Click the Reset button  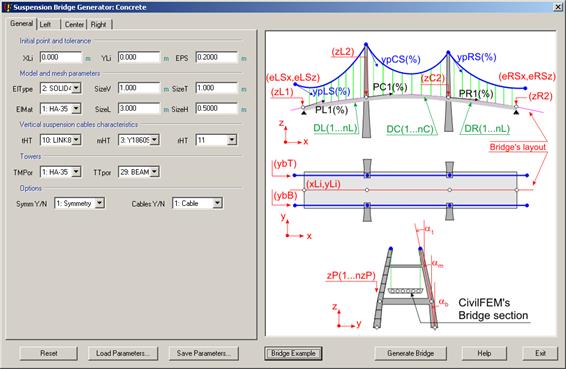(x=48, y=353)
